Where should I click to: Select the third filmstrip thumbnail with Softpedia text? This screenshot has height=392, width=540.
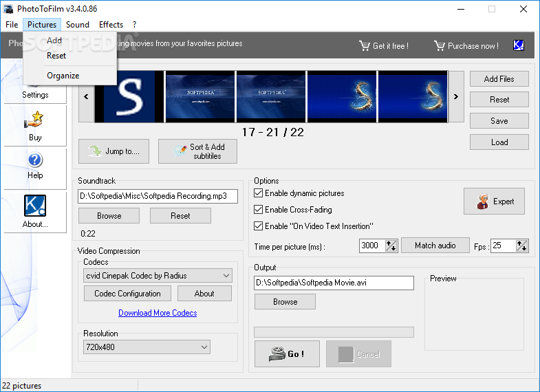click(x=271, y=97)
